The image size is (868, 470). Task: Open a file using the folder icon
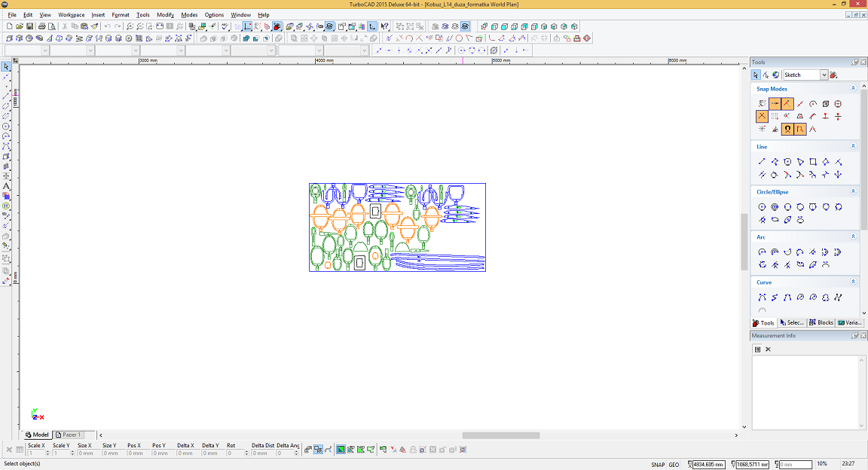[x=20, y=26]
